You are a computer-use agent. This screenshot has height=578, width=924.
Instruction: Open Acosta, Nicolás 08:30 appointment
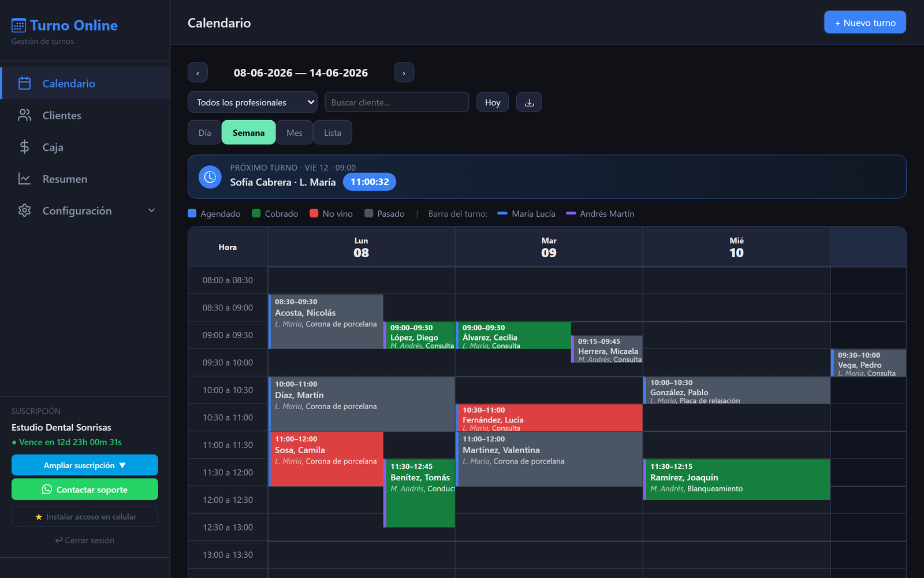coord(326,321)
